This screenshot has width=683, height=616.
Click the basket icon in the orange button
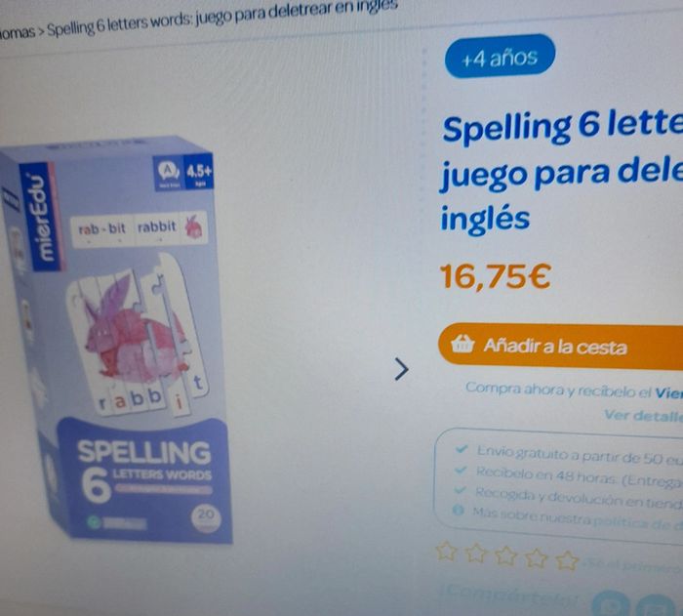click(462, 344)
